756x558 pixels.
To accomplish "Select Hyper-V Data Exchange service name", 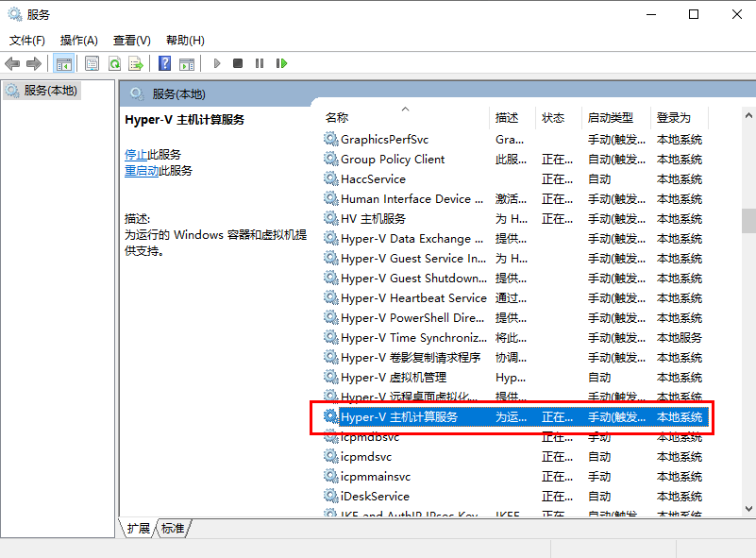I will point(412,239).
